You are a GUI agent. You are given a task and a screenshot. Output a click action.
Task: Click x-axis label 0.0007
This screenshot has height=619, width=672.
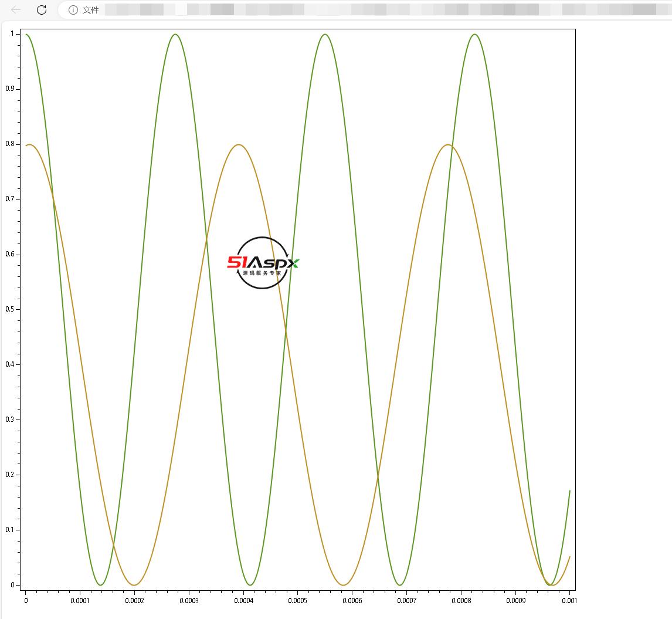[407, 601]
